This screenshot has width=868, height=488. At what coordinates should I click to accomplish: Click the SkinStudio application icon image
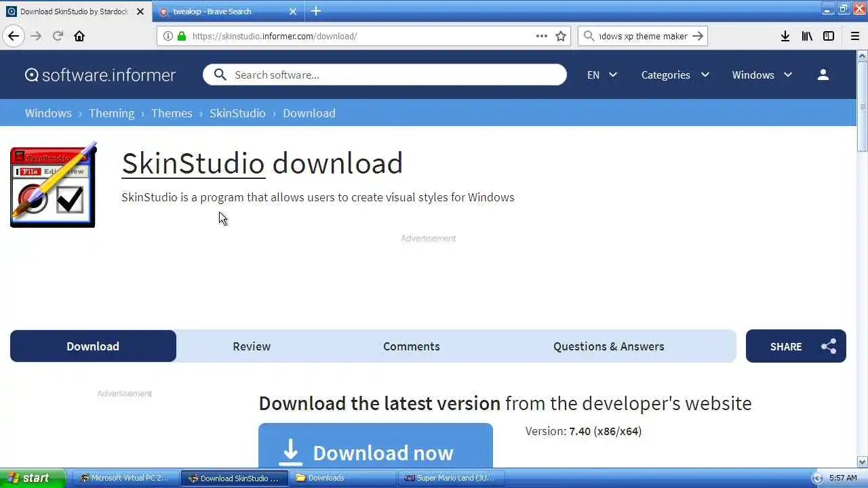(x=54, y=184)
